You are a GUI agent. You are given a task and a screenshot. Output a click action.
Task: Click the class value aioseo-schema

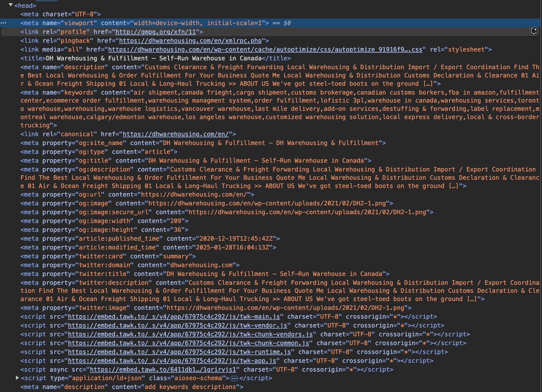(x=198, y=378)
